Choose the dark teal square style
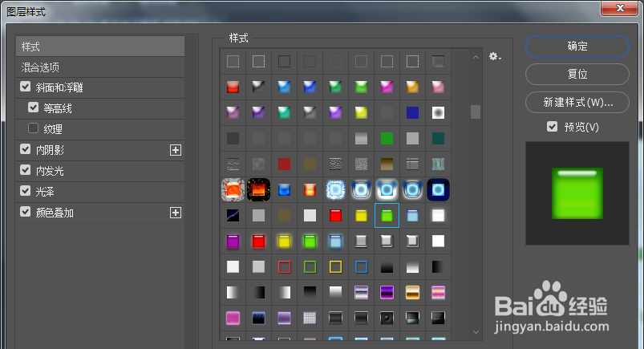 [x=438, y=139]
